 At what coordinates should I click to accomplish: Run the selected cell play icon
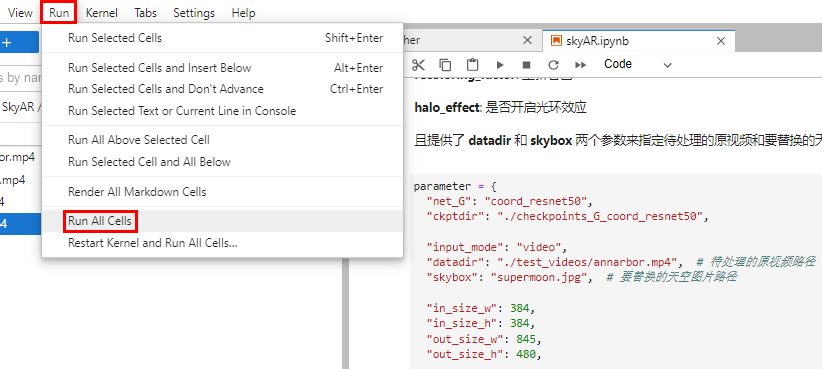(500, 64)
